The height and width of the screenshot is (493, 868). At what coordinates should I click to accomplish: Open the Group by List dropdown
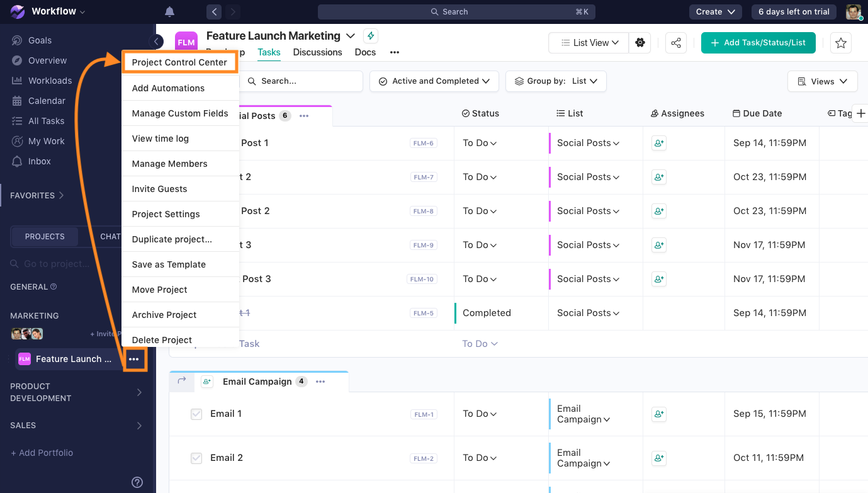click(x=556, y=81)
